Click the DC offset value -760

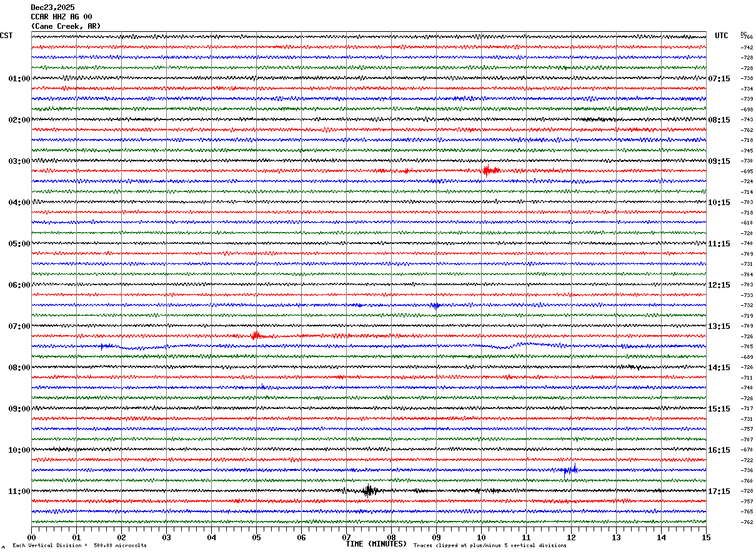(747, 481)
